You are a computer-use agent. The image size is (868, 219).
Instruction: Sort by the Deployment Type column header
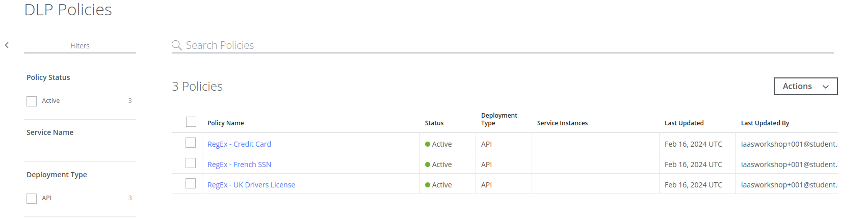(498, 119)
